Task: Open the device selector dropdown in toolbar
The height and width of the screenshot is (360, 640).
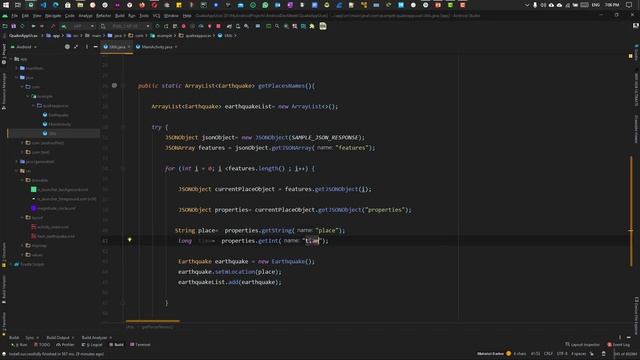Action: click(x=125, y=26)
